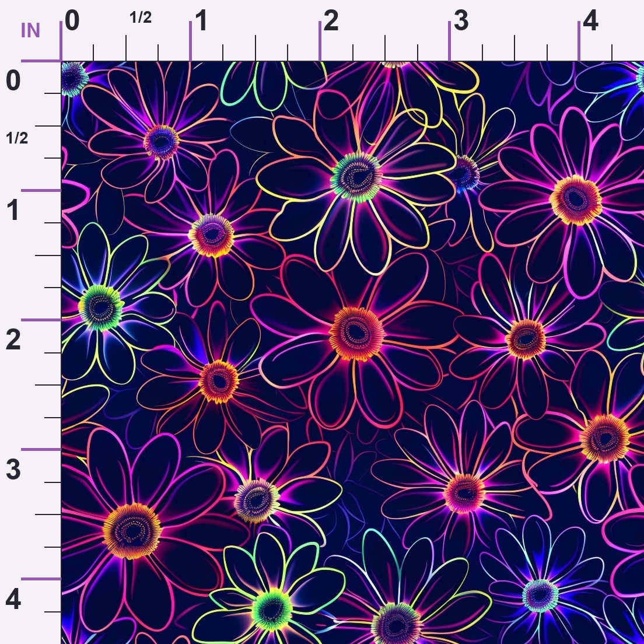
Task: Click the "3" on the horizontal ruler
Action: click(x=461, y=20)
